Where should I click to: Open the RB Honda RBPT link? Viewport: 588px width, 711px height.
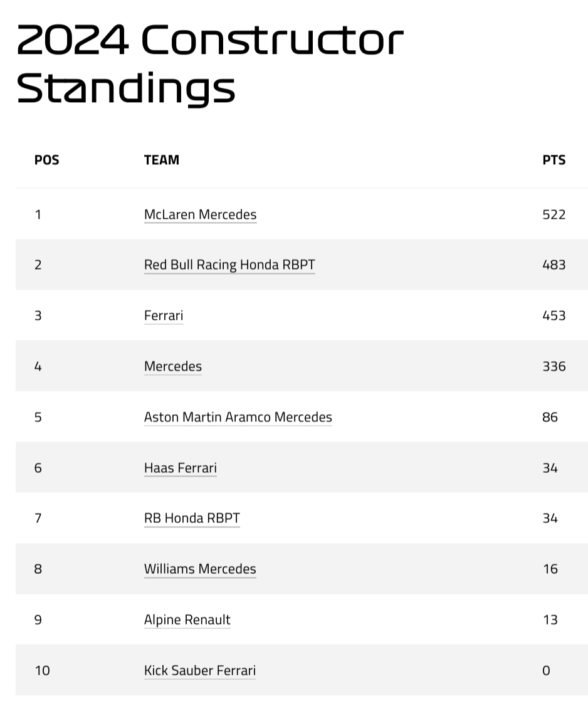pyautogui.click(x=192, y=519)
